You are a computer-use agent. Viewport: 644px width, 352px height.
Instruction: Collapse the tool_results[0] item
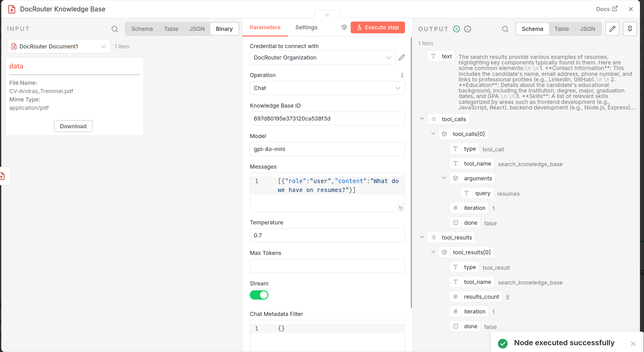click(433, 252)
